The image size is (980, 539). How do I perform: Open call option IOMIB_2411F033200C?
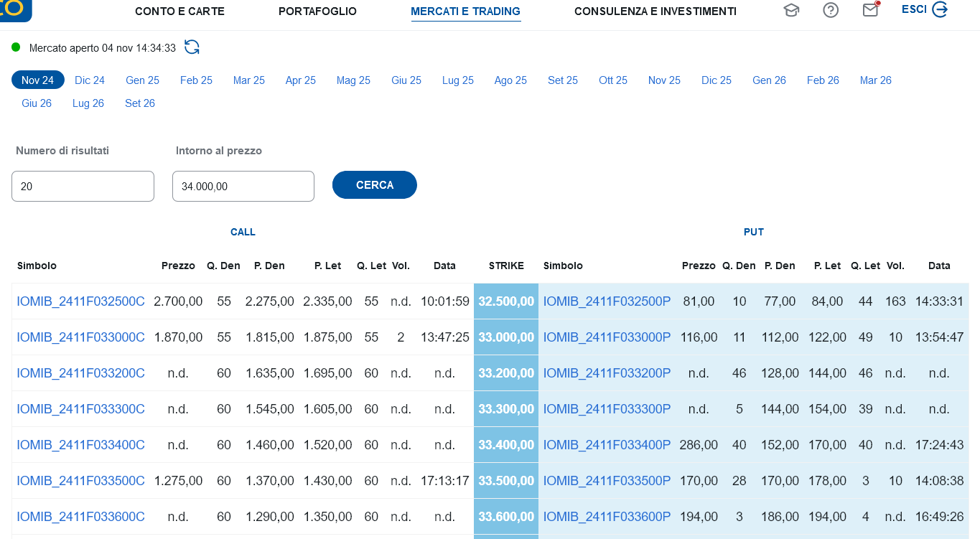(81, 373)
